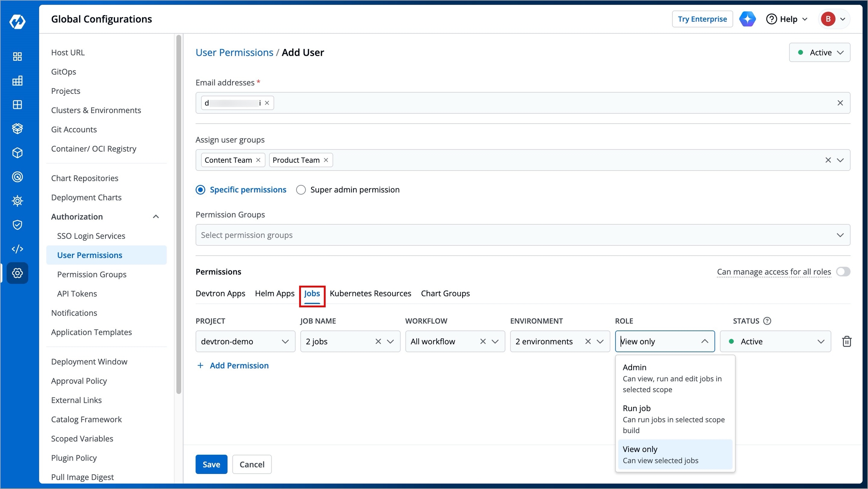Open the applications grid icon in sidebar

point(17,57)
